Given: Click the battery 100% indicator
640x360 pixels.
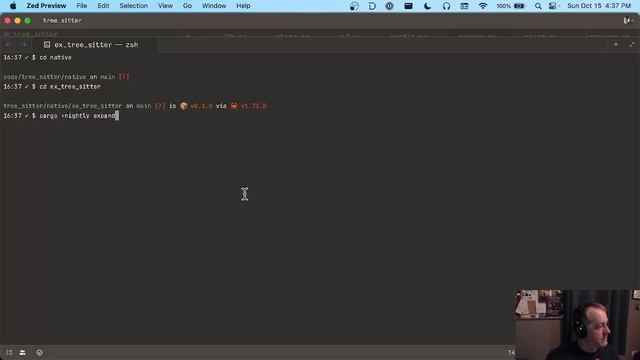Looking at the screenshot, I should click(510, 6).
